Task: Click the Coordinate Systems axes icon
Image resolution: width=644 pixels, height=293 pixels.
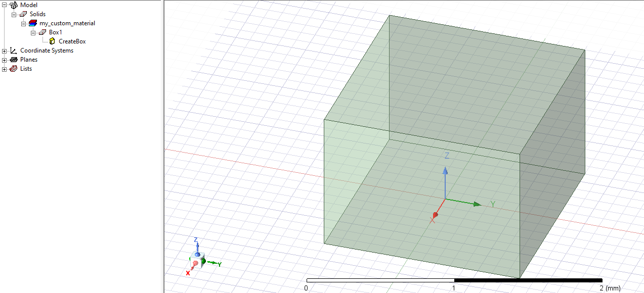Action: pyautogui.click(x=14, y=51)
